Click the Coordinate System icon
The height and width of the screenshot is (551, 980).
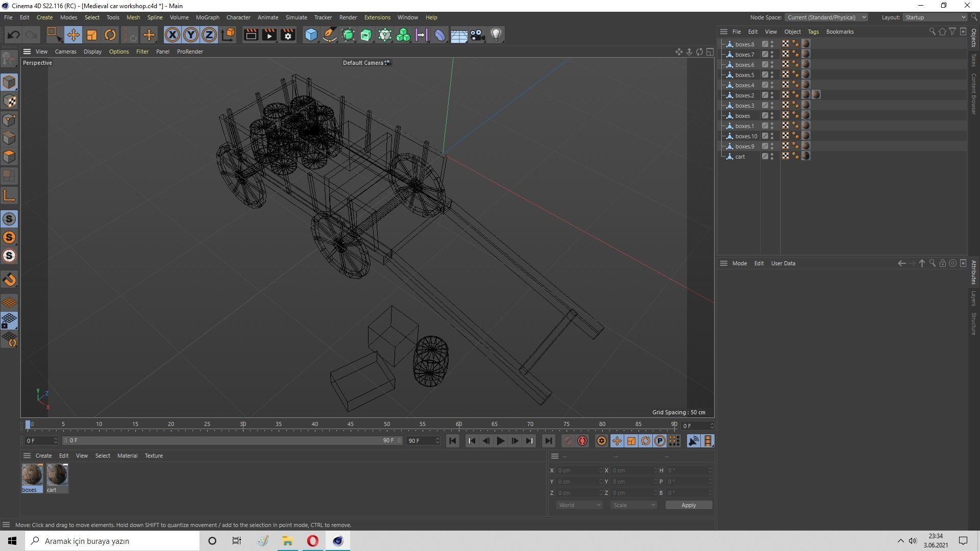coord(228,35)
